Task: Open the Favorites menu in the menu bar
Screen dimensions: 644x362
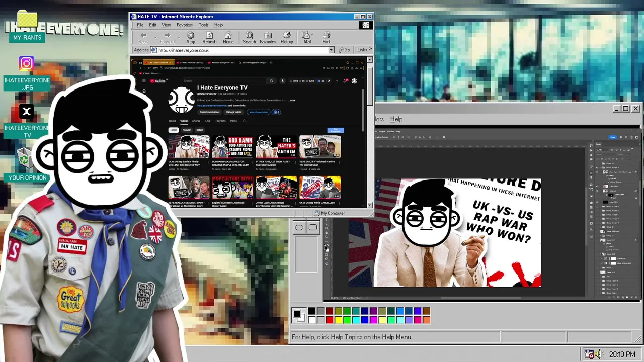Action: [184, 25]
